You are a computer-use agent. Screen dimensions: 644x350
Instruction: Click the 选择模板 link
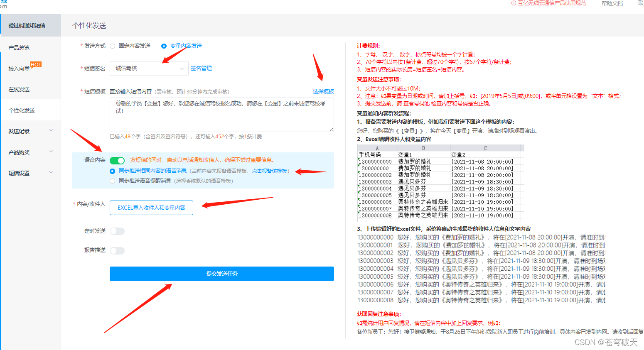(x=323, y=91)
